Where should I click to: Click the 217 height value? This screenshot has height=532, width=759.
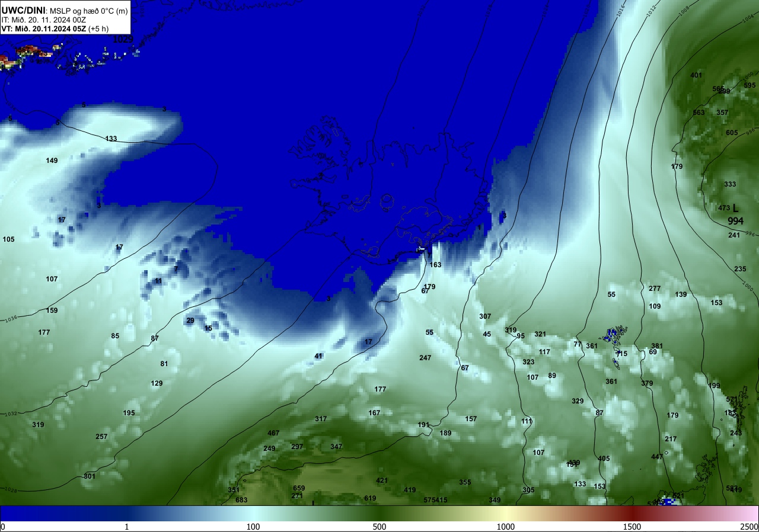tap(671, 439)
